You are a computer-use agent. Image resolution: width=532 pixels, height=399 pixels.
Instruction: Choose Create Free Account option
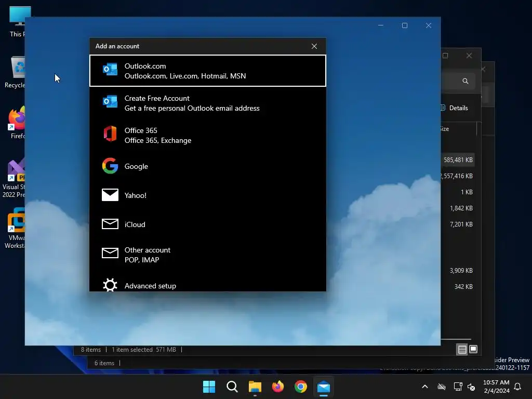[x=208, y=103]
